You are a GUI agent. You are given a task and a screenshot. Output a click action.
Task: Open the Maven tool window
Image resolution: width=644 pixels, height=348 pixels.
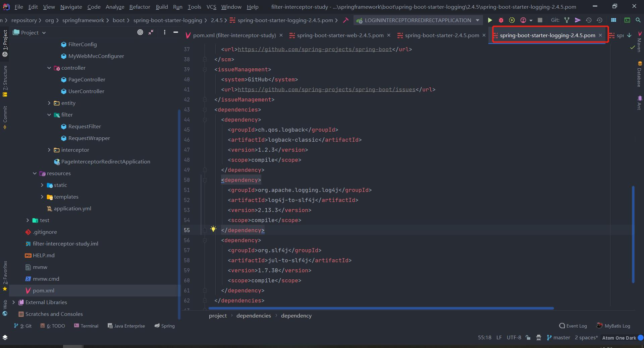pos(639,42)
